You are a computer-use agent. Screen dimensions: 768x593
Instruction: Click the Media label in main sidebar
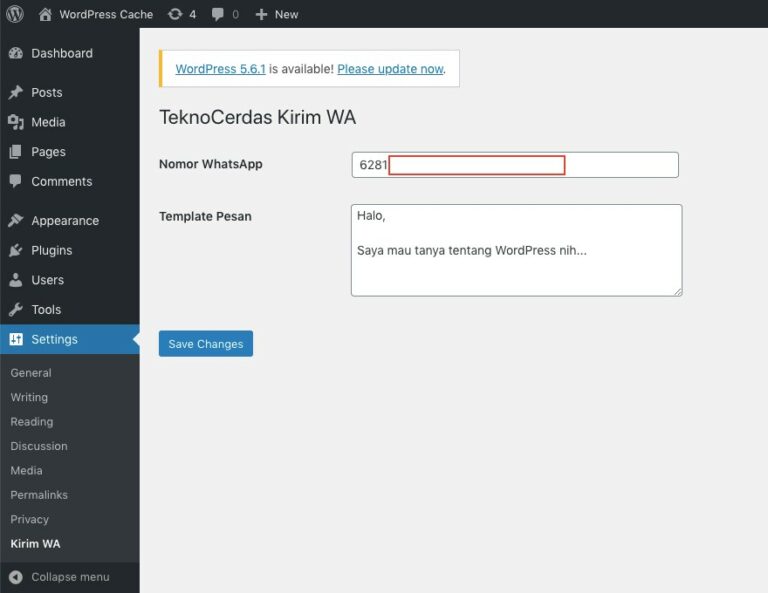(48, 122)
